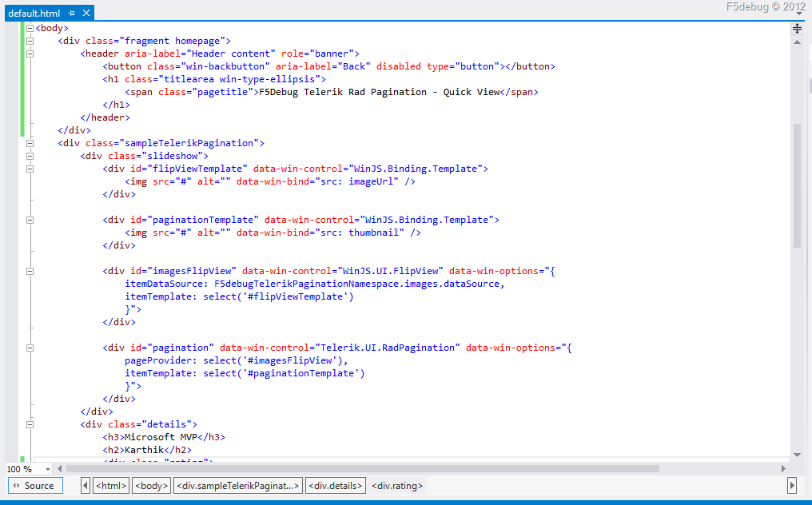Click the breadcrumb scroll-left arrow
This screenshot has height=505, width=812.
coord(86,485)
